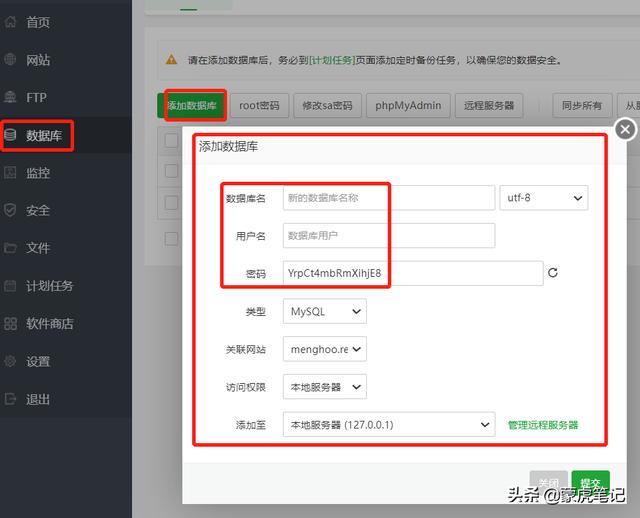
Task: Expand the 访问权限 本地服务器 dropdown
Action: click(x=324, y=387)
